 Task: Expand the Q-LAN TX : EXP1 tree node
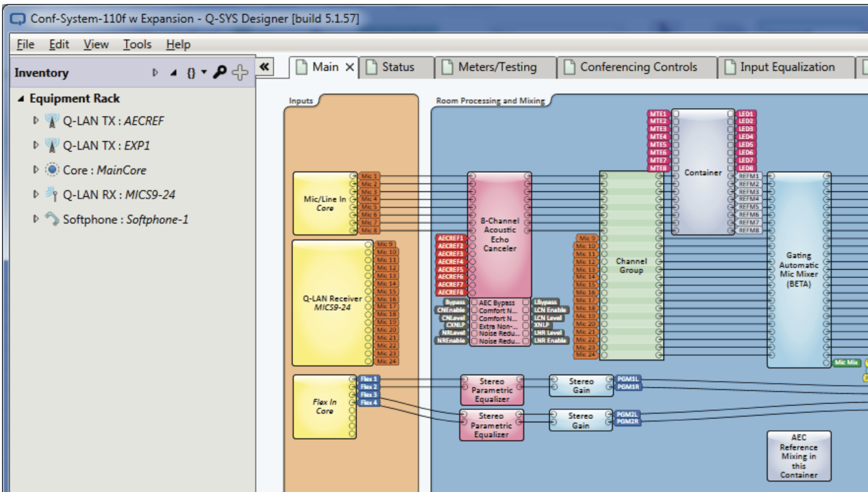tap(37, 146)
